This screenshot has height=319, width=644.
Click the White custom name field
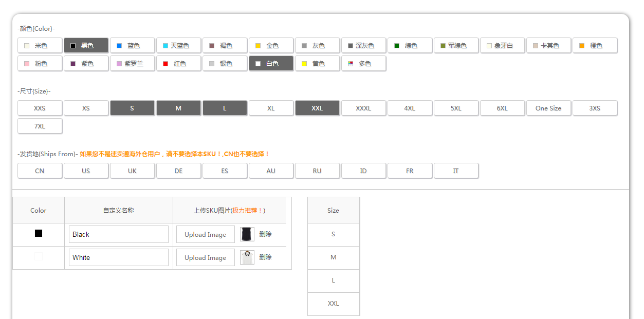pyautogui.click(x=118, y=257)
